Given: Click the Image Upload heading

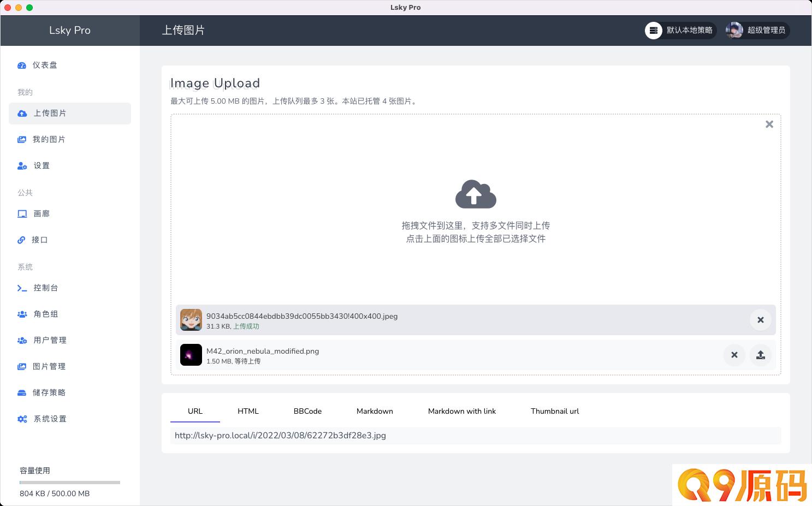Looking at the screenshot, I should (215, 83).
